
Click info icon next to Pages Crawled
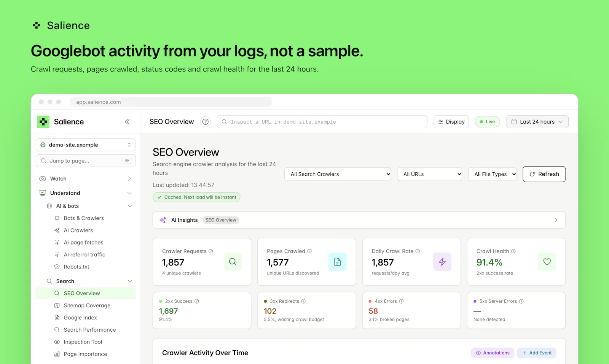coord(309,251)
